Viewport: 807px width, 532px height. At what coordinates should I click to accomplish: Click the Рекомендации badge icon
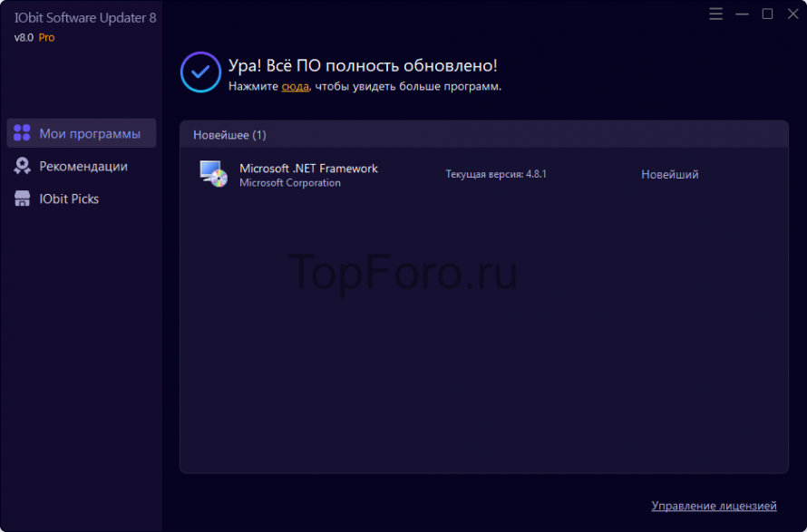22,166
